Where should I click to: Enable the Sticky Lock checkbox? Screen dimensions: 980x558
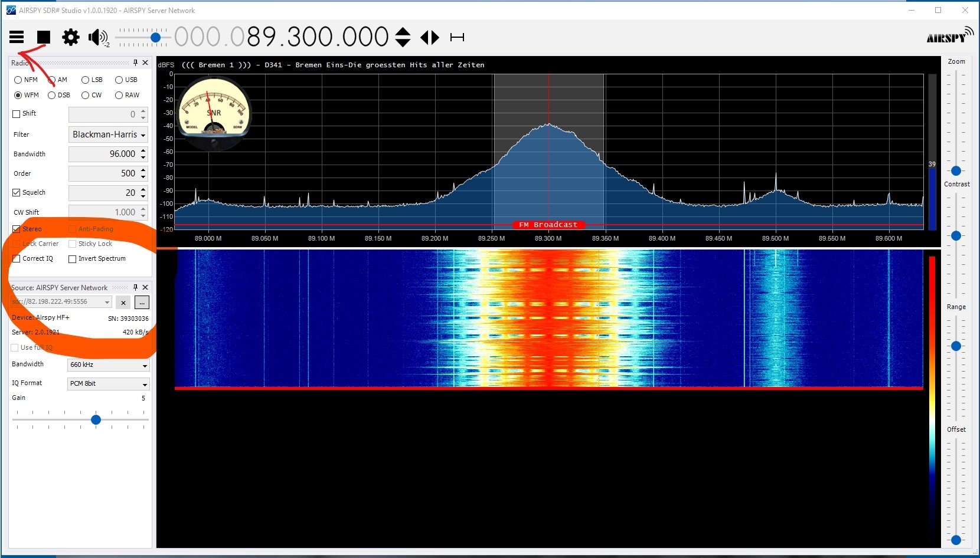pyautogui.click(x=72, y=244)
